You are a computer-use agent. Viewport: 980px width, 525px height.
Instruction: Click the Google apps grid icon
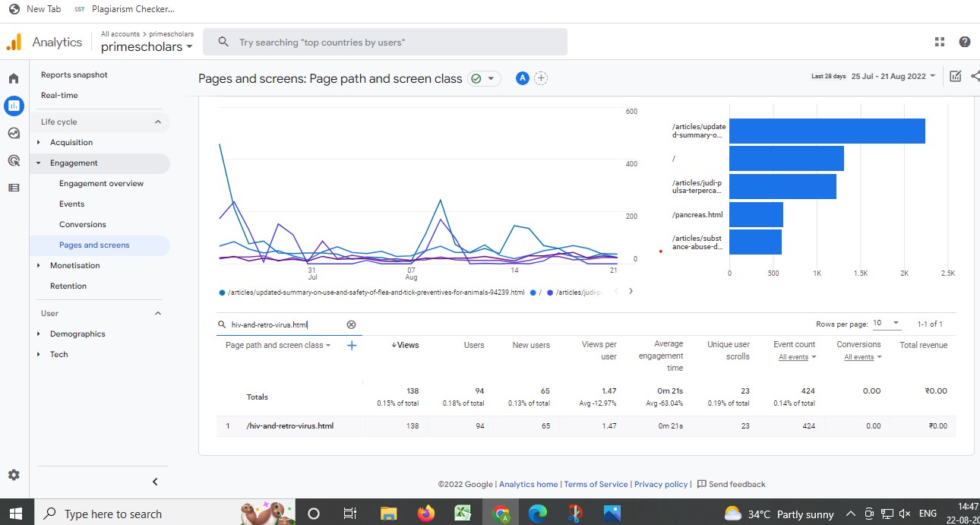pyautogui.click(x=940, y=43)
